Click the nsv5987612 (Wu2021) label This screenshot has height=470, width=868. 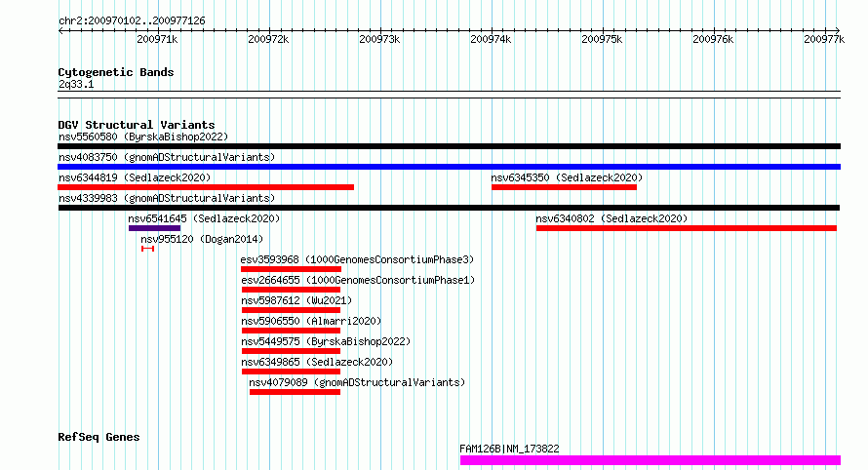296,300
